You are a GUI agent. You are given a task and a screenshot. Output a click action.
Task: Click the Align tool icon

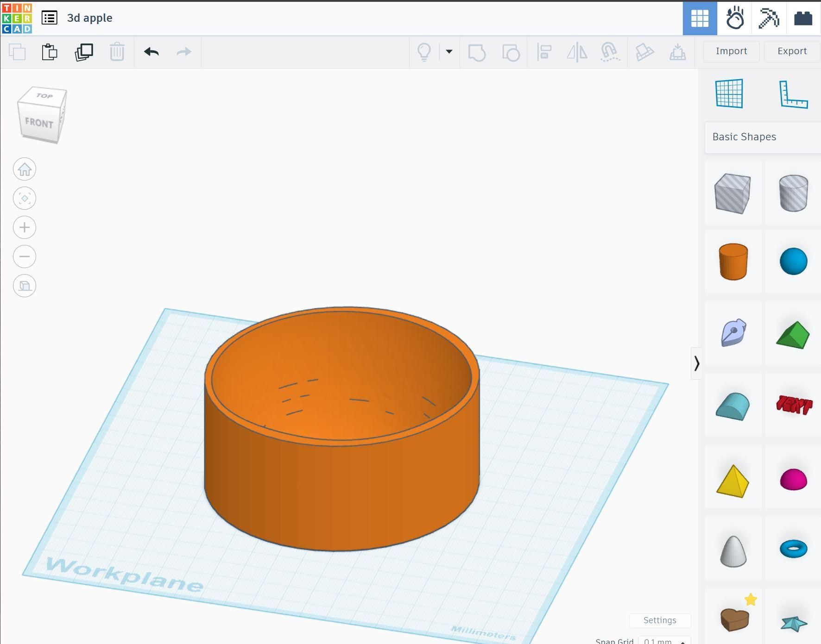click(544, 52)
